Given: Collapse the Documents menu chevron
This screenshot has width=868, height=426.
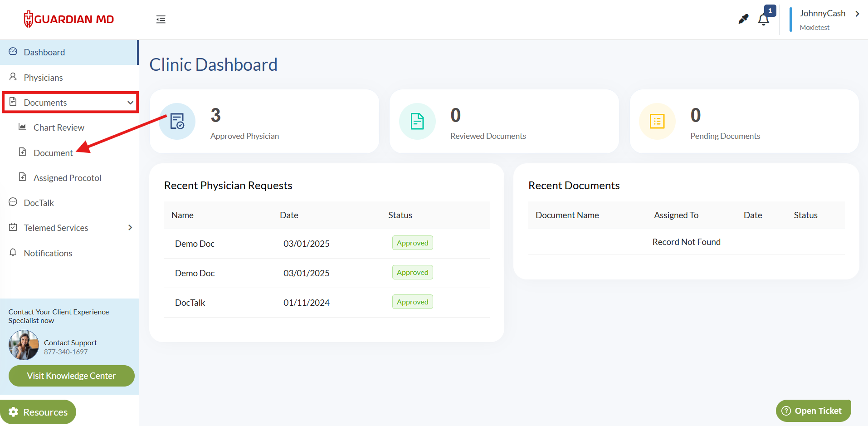Looking at the screenshot, I should 130,103.
